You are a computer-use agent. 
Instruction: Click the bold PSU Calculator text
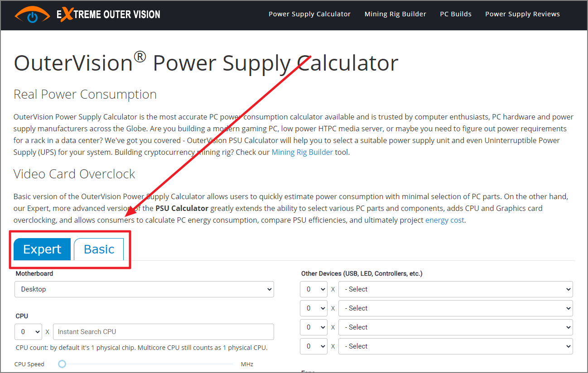pos(182,208)
